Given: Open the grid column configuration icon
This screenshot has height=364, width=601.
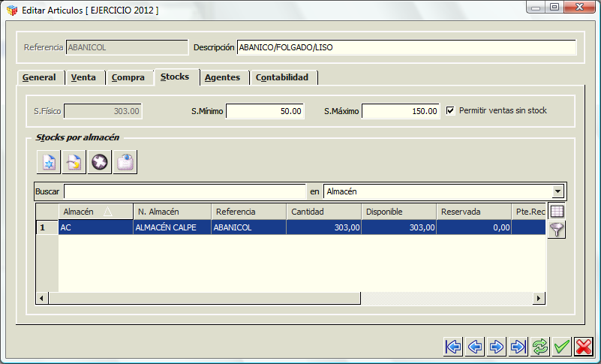Looking at the screenshot, I should point(557,212).
